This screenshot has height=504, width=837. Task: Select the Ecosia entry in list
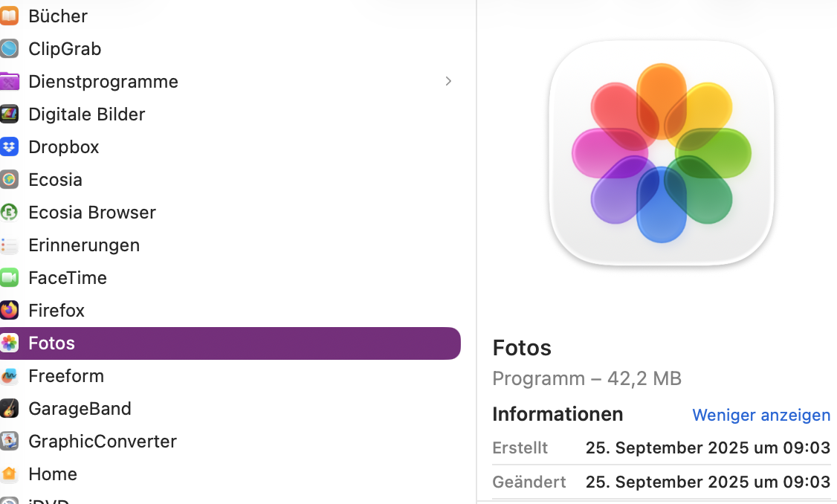coord(55,179)
